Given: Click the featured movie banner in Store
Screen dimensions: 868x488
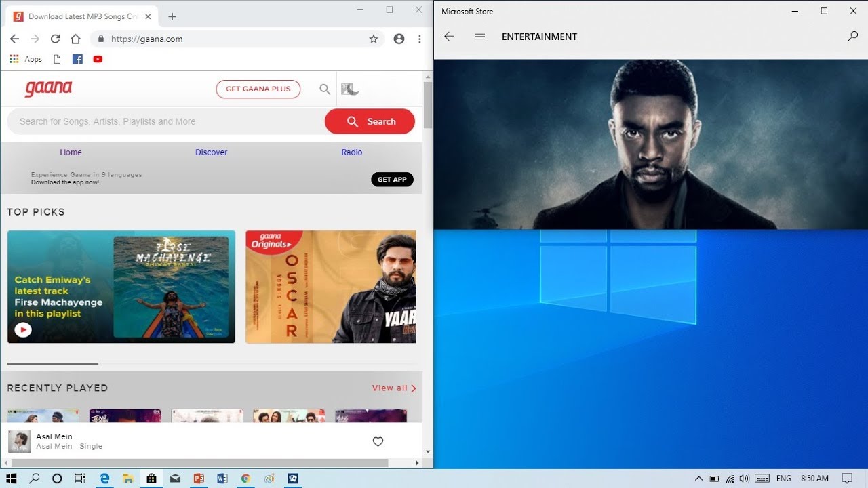Looking at the screenshot, I should 651,144.
